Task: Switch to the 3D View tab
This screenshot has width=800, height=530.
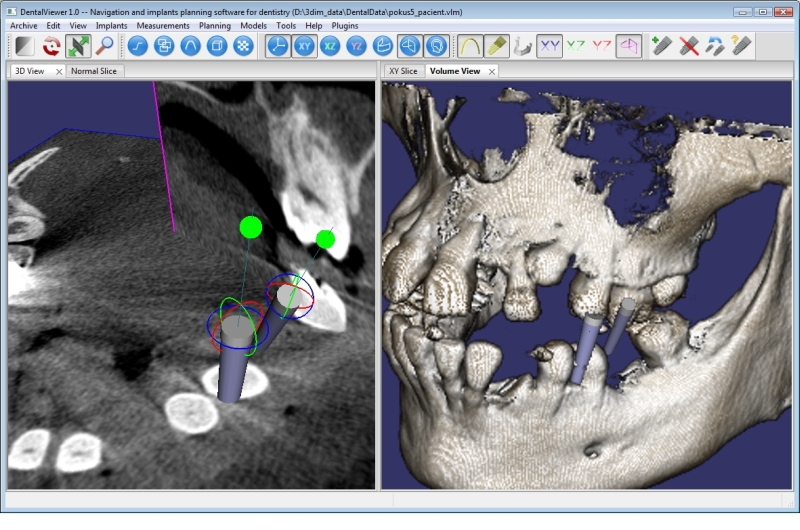Action: (x=30, y=71)
